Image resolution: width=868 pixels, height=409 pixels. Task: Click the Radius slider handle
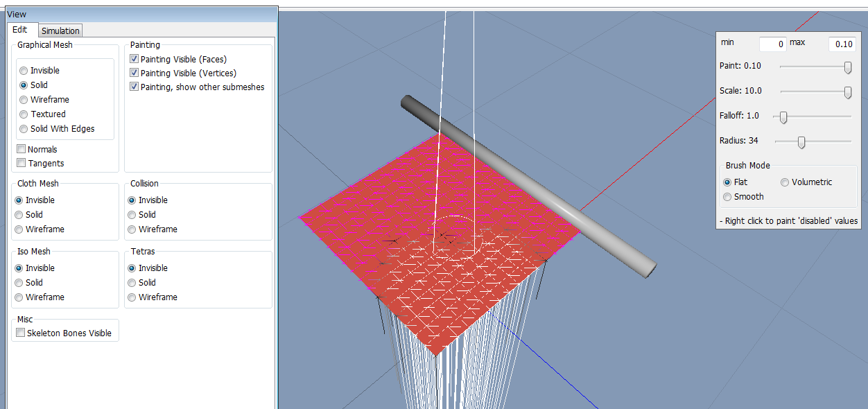801,142
